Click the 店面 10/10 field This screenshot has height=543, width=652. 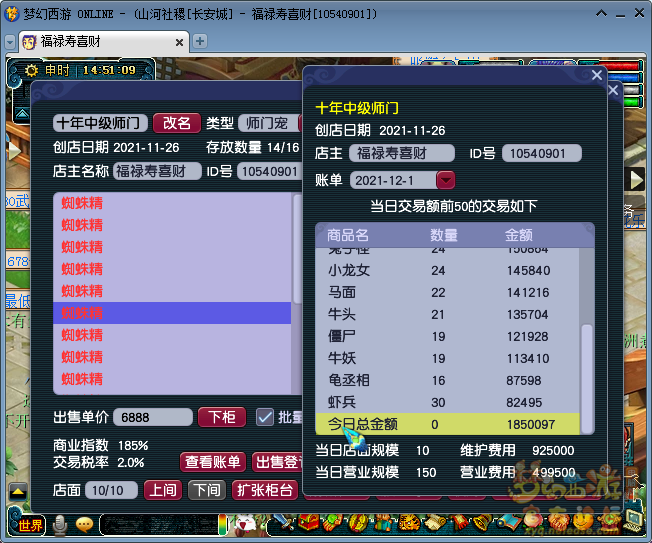tap(111, 491)
